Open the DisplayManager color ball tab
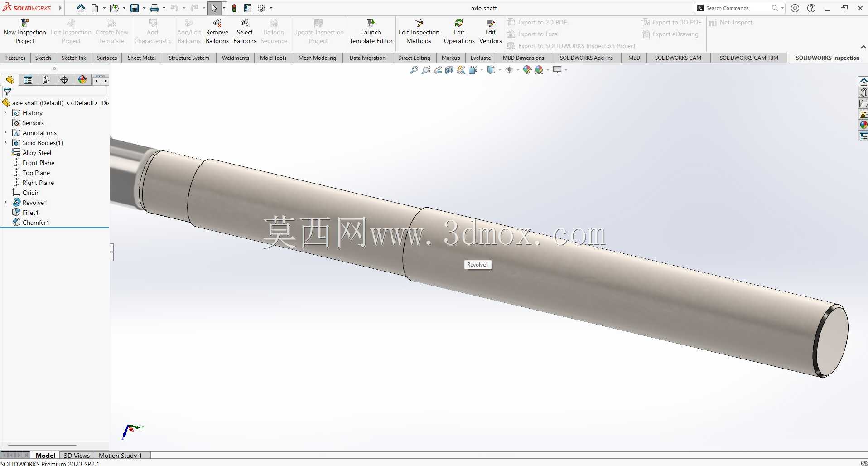Viewport: 868px width, 466px height. pos(82,80)
